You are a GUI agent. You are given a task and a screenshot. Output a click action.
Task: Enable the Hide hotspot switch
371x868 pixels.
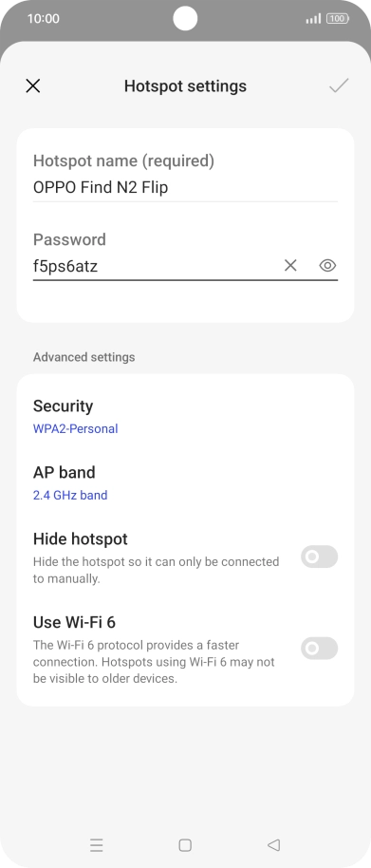[319, 557]
